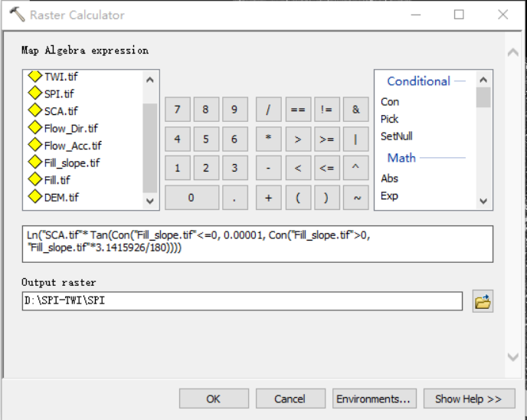Insert the greater-than-or-equal operator

pyautogui.click(x=327, y=139)
